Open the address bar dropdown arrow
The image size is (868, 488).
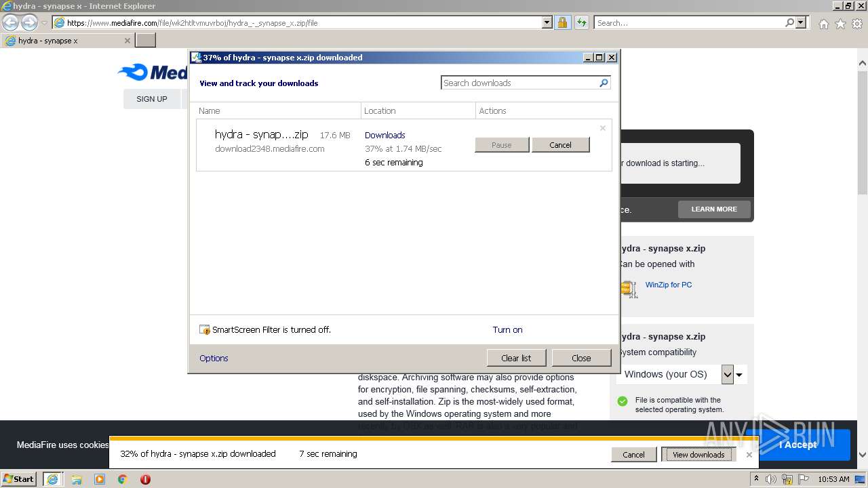coord(547,22)
